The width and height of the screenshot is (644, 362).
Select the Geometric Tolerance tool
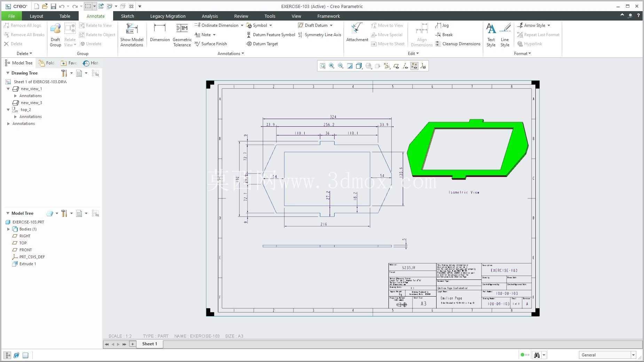coord(182,35)
